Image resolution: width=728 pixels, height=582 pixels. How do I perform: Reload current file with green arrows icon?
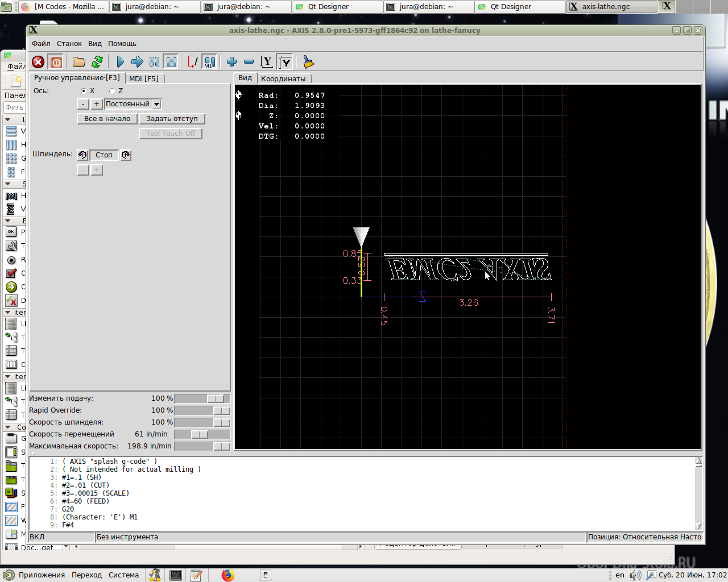point(97,62)
